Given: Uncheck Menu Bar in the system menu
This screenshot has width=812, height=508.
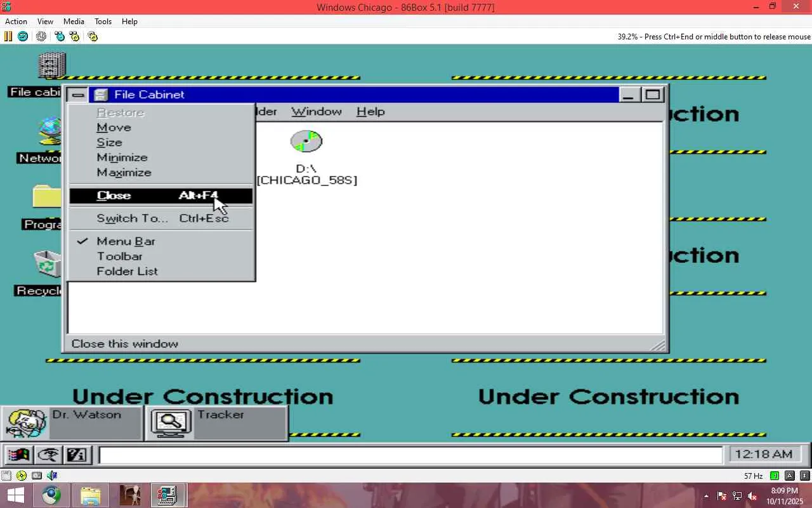Looking at the screenshot, I should pyautogui.click(x=161, y=241).
